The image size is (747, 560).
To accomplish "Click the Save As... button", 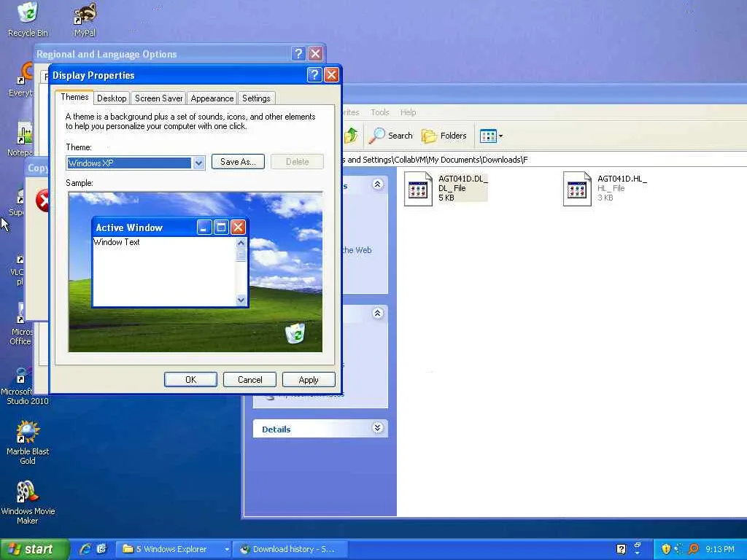I will click(x=238, y=161).
